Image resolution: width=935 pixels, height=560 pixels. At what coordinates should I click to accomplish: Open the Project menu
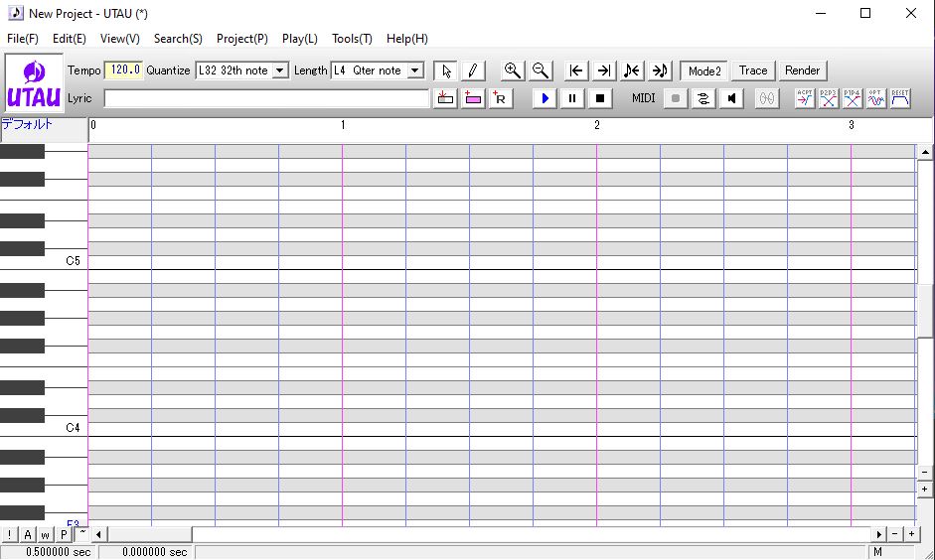click(242, 39)
